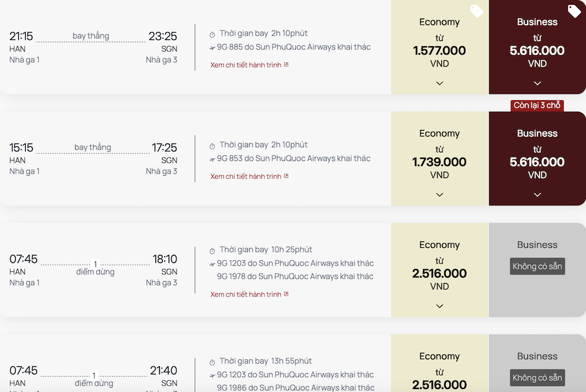The width and height of the screenshot is (586, 392).
Task: Expand Economy 2.516.000 chevron for 18:10 arrival
Action: tap(439, 306)
